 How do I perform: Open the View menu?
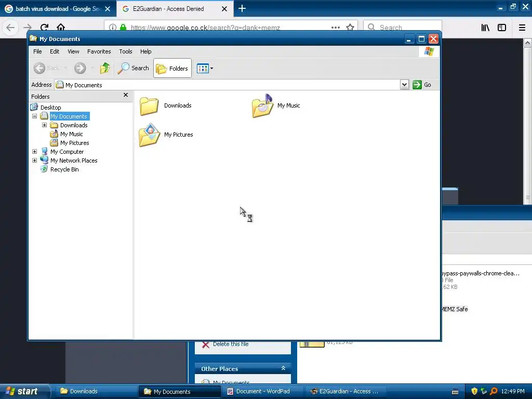[73, 51]
